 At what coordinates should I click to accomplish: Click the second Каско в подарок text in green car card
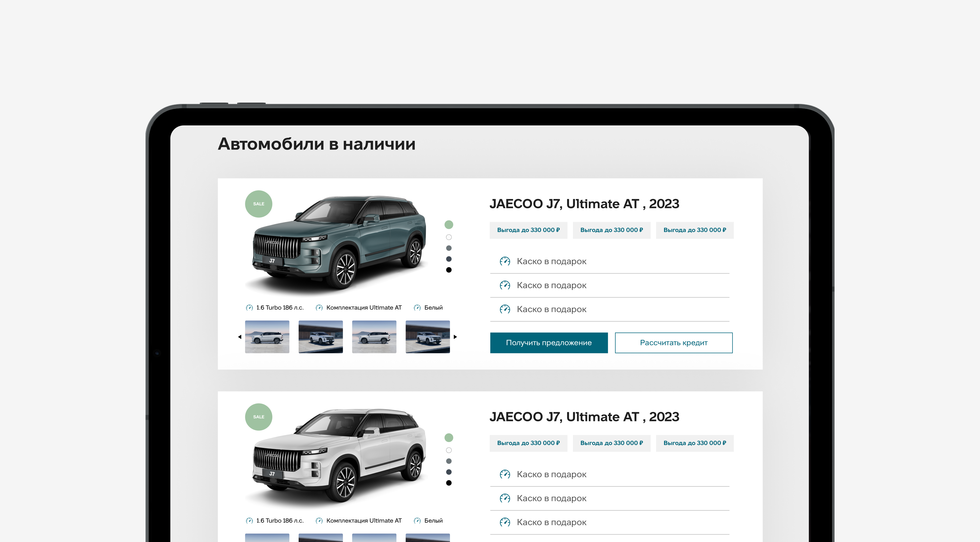click(552, 286)
